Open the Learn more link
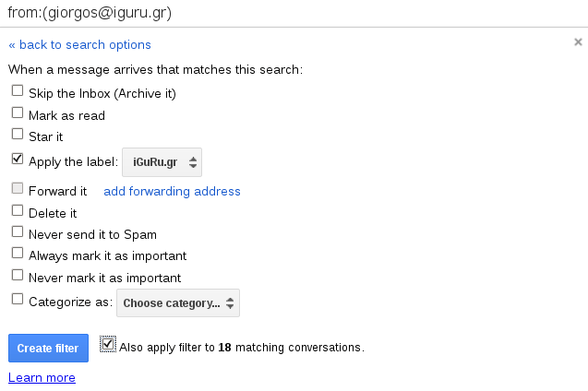Screen dimensions: 588x391 [x=42, y=377]
